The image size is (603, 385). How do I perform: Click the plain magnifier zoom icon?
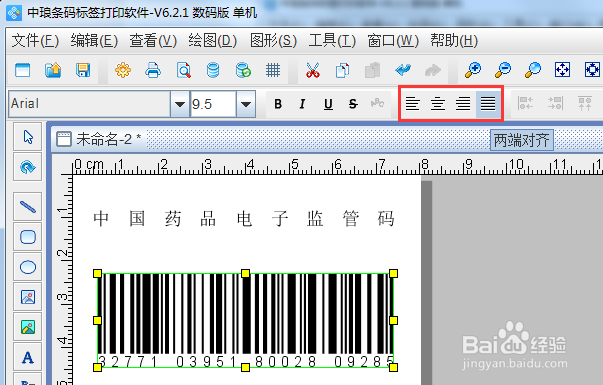click(x=533, y=70)
